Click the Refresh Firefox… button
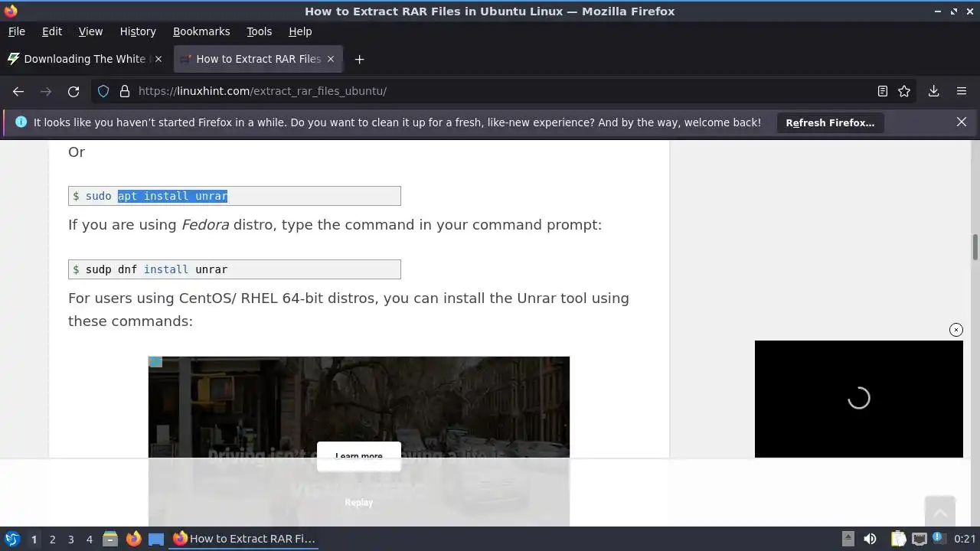This screenshot has width=980, height=551. 830,122
